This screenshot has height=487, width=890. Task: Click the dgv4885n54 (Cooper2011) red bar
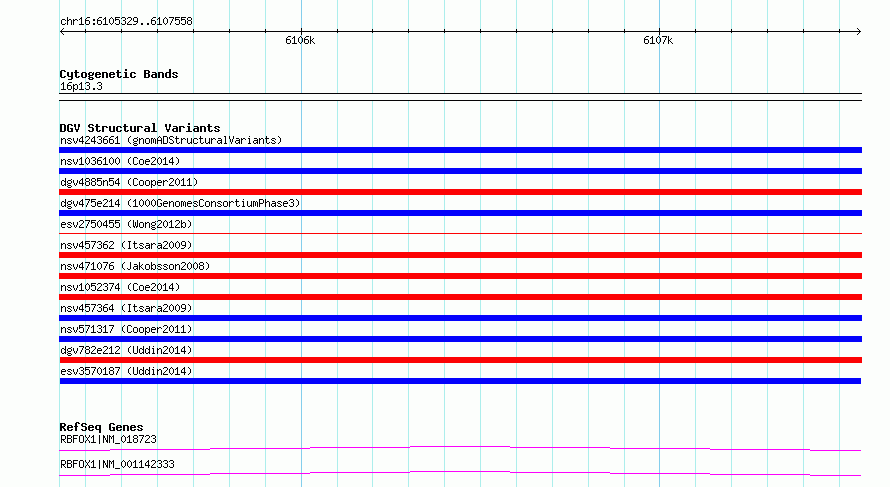[x=460, y=192]
